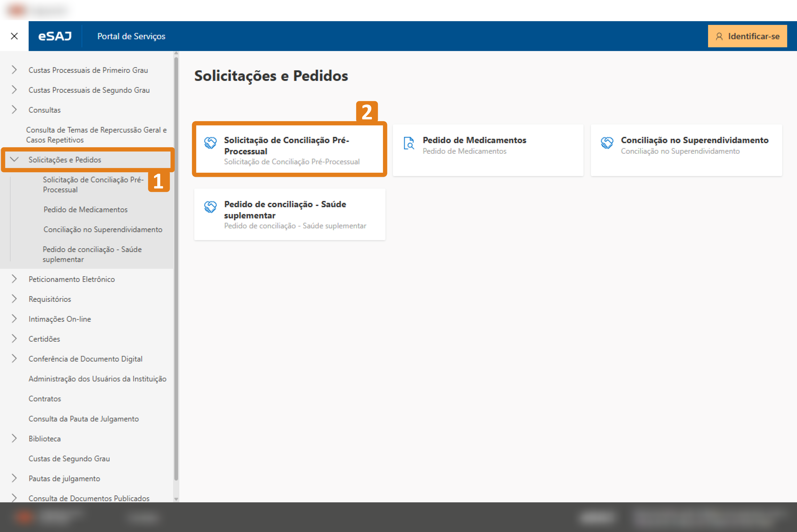Select Conciliação no Superendividamento sidebar item
Image resolution: width=797 pixels, height=532 pixels.
click(103, 229)
